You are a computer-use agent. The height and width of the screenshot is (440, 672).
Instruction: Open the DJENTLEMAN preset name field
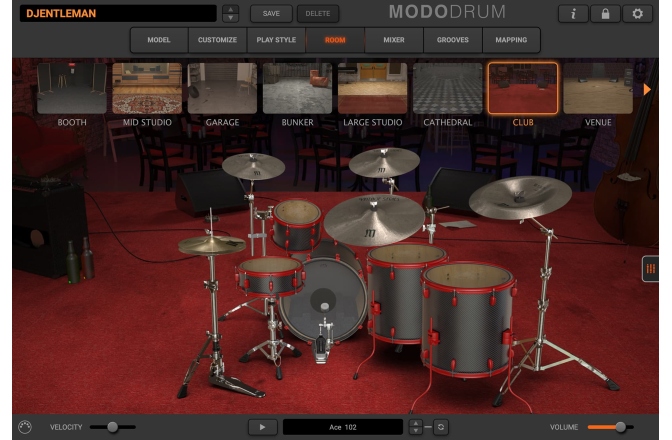pos(114,14)
